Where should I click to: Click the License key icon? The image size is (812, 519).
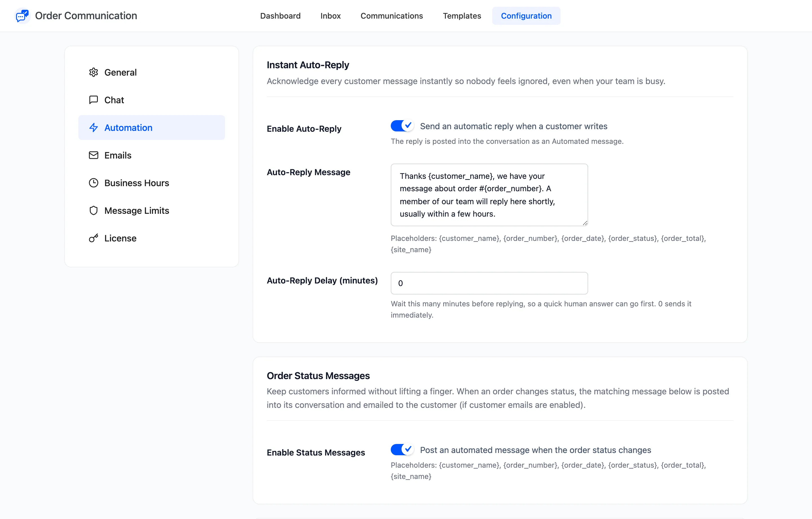tap(93, 238)
